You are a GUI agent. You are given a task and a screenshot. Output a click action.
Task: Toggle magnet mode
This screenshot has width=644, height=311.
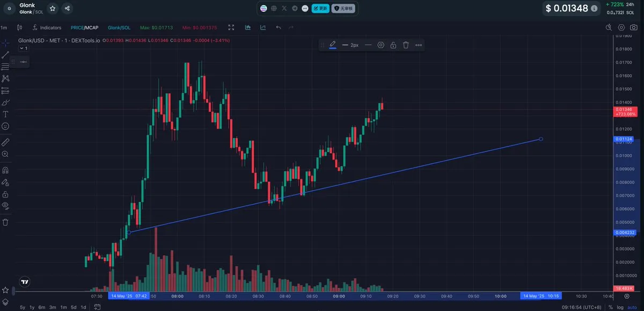[5, 170]
